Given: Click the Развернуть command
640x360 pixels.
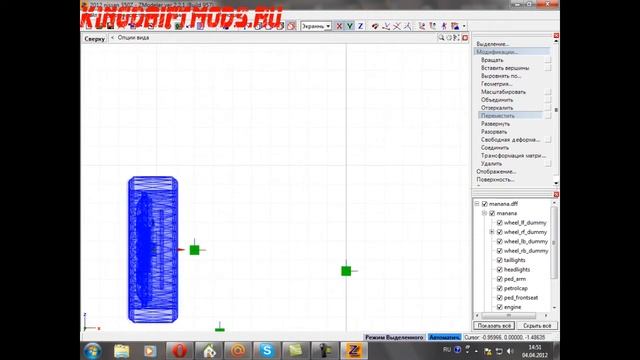Looking at the screenshot, I should 495,124.
